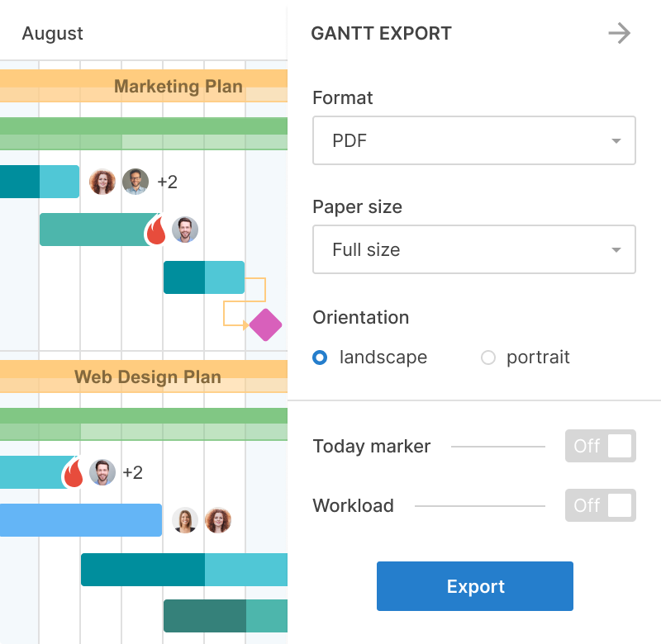Image resolution: width=661 pixels, height=644 pixels.
Task: Click the male avatar beside the flame task
Action: click(187, 230)
